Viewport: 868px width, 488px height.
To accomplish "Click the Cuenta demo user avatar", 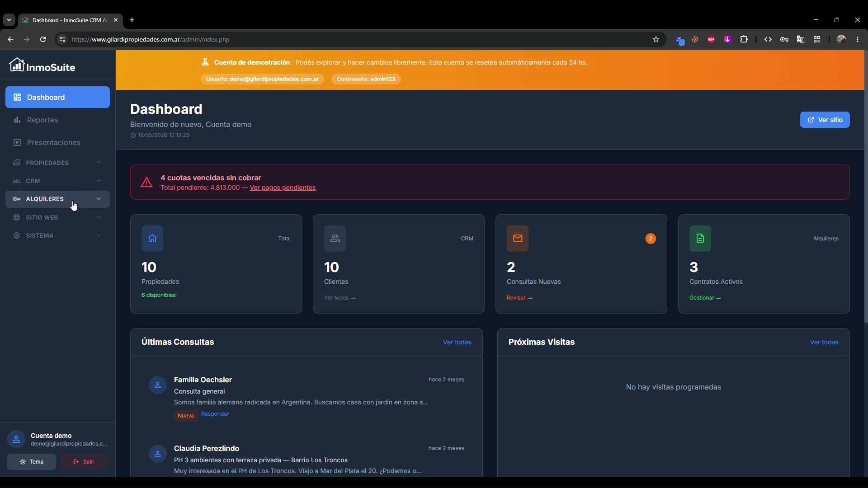I will tap(16, 439).
